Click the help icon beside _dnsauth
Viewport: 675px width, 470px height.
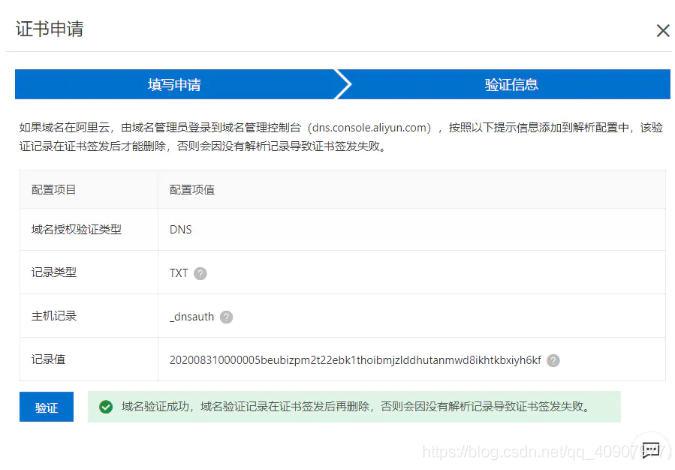[226, 317]
